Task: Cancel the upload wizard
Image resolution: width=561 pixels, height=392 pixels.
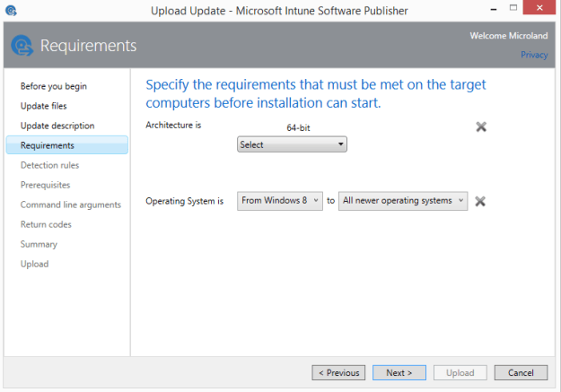Action: click(521, 372)
